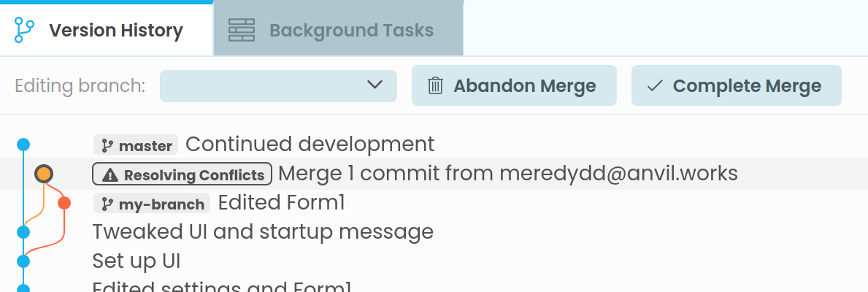Click the branch icon in my-branch tag

tap(108, 204)
